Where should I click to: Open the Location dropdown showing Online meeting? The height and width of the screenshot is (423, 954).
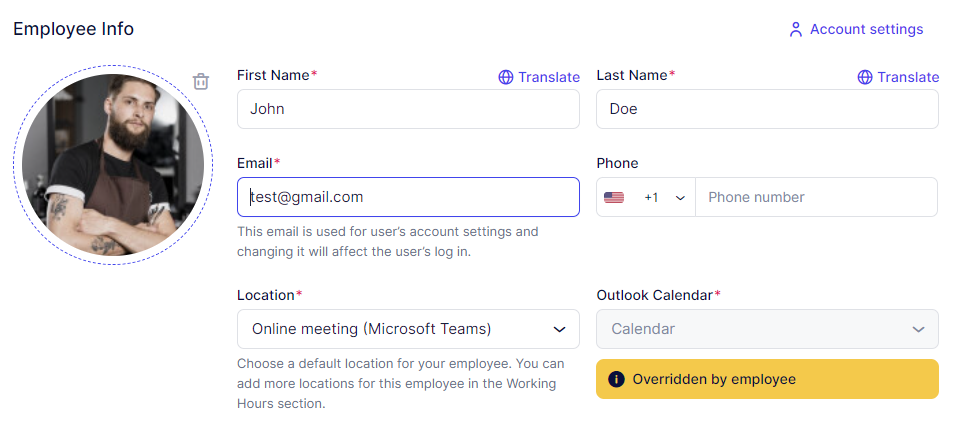(x=408, y=329)
